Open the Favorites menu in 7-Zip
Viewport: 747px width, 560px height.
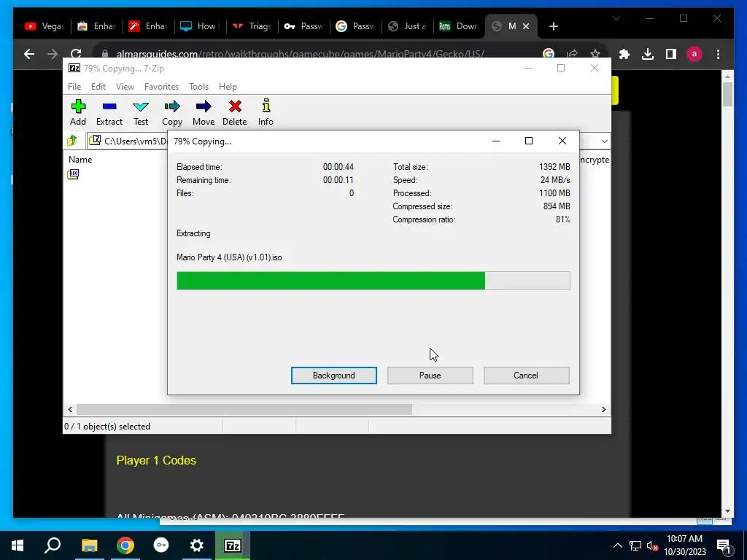(161, 87)
